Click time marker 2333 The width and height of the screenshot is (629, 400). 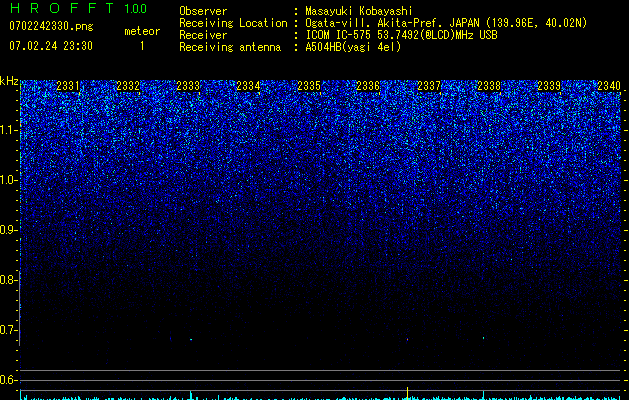188,86
